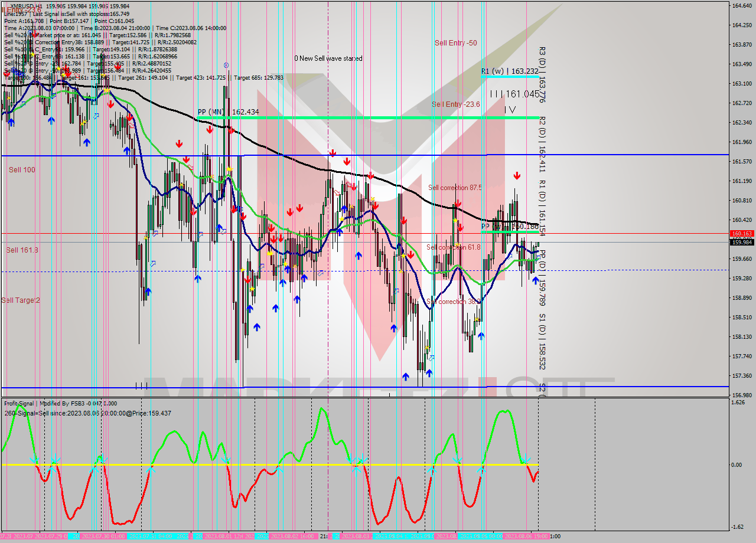The width and height of the screenshot is (756, 543).
Task: Click the Sell 100 level label
Action: 22,170
